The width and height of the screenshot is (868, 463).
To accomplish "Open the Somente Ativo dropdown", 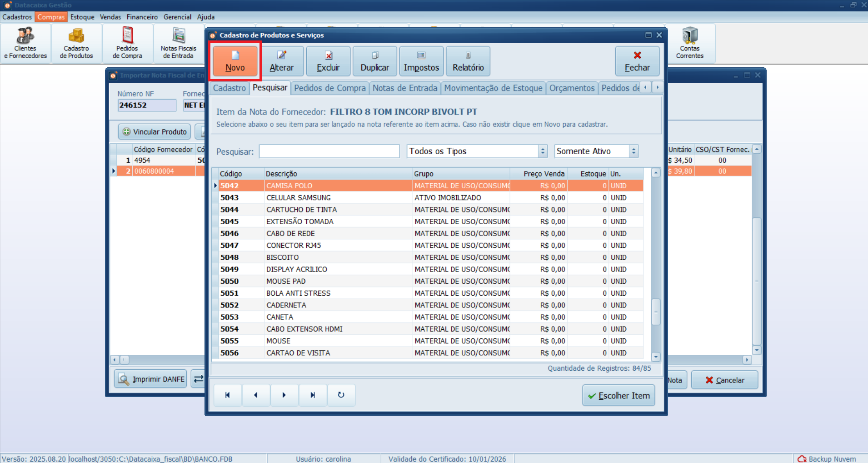I will tap(596, 151).
